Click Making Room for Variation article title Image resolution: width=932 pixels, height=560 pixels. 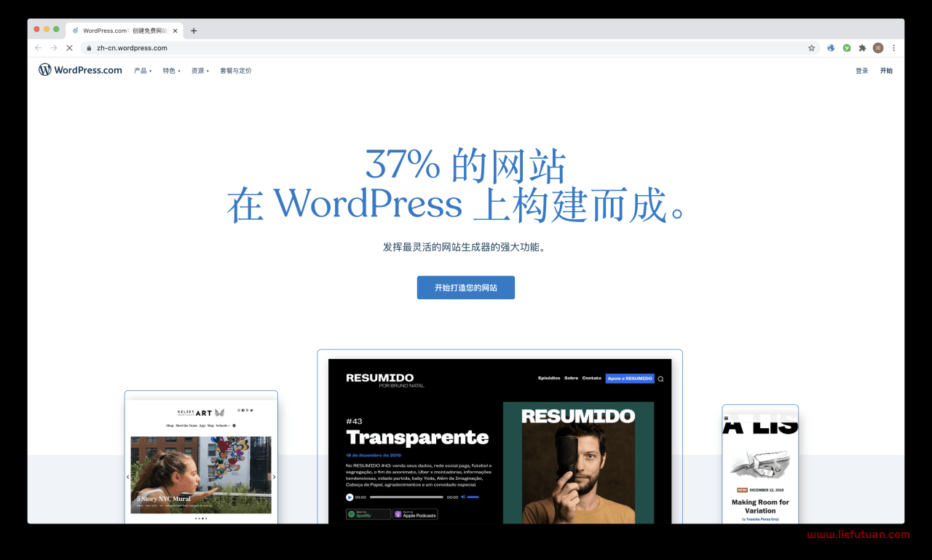click(760, 506)
